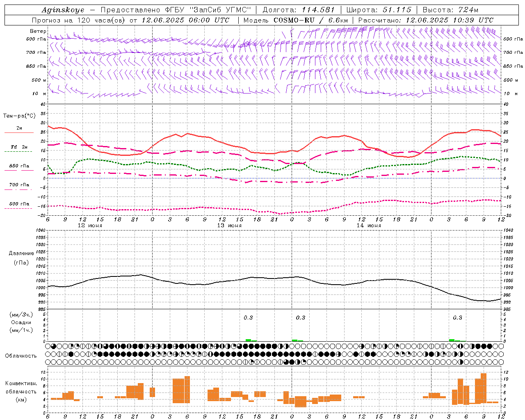Click the longitude value "Долгота: 114.581"
This screenshot has width=525, height=420.
(299, 10)
